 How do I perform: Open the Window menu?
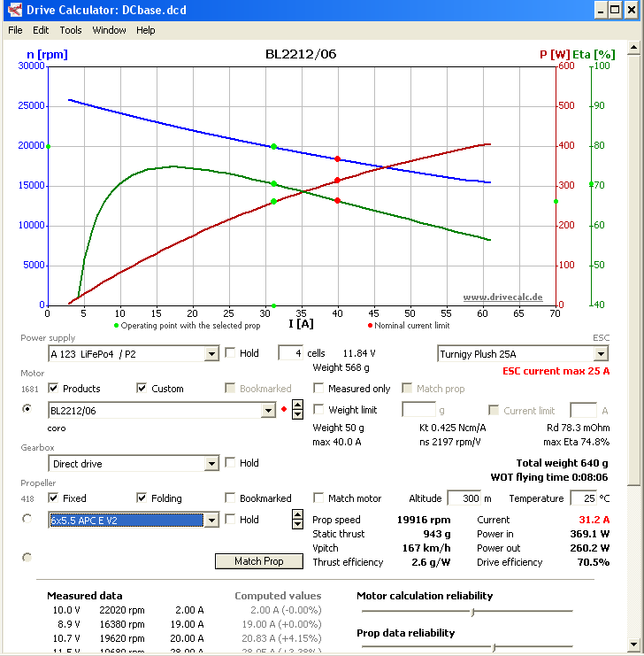[x=109, y=30]
